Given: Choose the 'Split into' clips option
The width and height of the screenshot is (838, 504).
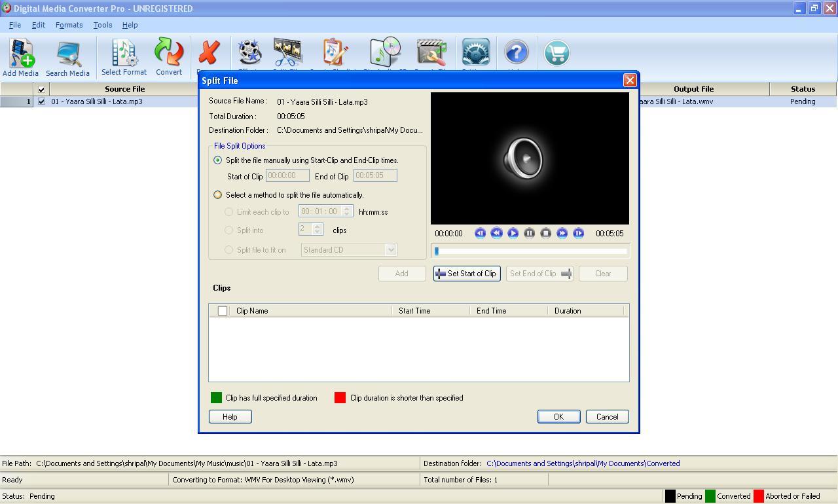Looking at the screenshot, I should 228,230.
